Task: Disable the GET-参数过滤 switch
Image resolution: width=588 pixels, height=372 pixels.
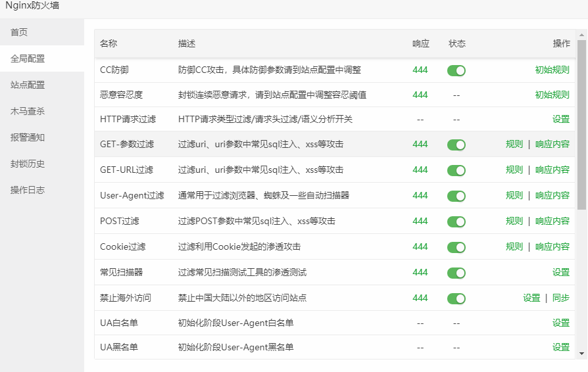Action: point(456,145)
